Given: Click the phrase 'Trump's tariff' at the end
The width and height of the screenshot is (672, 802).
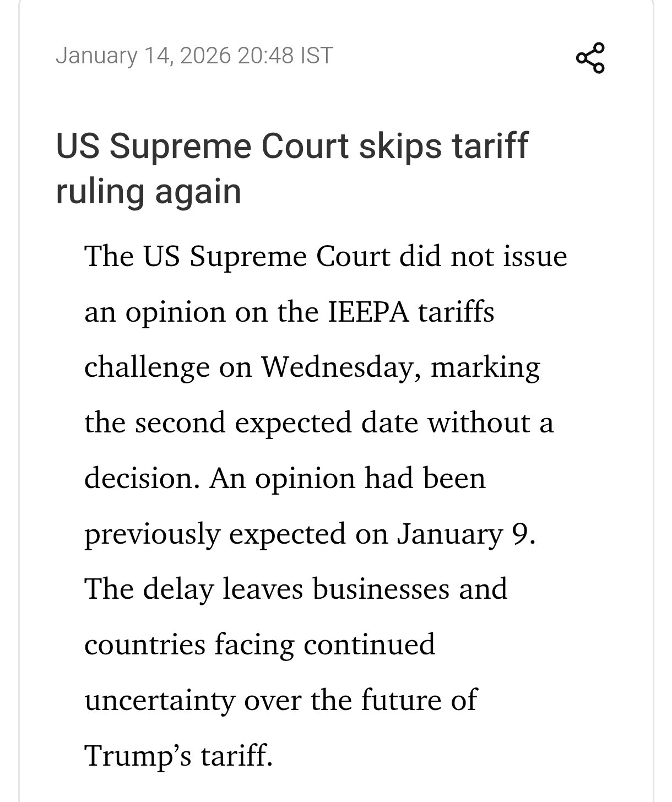Looking at the screenshot, I should [x=178, y=755].
